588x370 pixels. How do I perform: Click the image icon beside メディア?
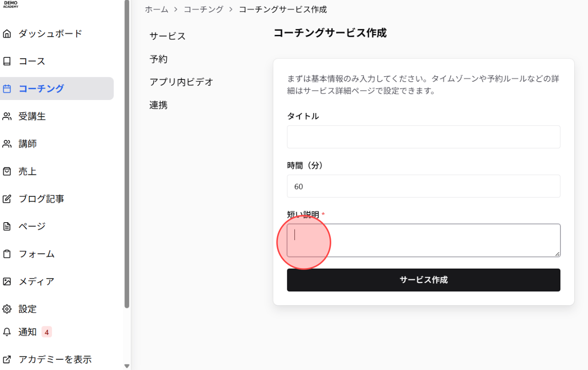[x=7, y=281]
